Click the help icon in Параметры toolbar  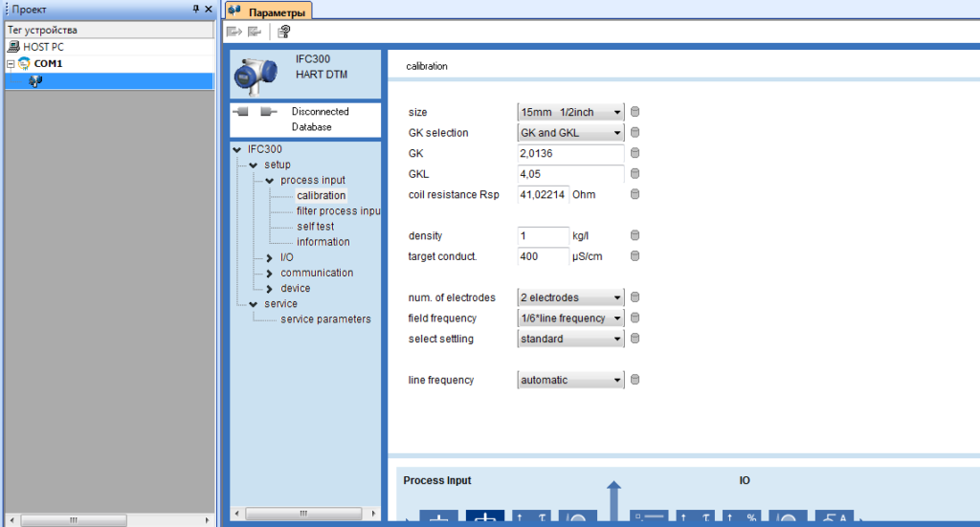(x=284, y=32)
